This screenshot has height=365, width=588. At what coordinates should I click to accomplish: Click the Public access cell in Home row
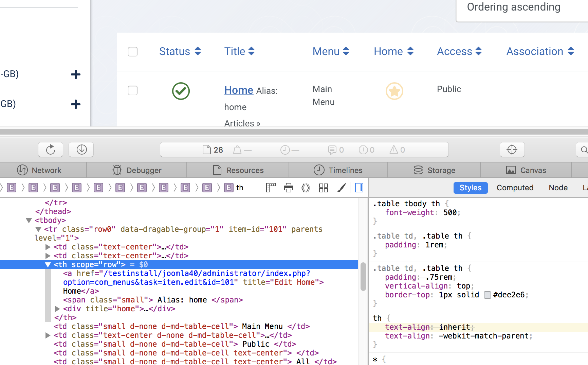pos(449,89)
